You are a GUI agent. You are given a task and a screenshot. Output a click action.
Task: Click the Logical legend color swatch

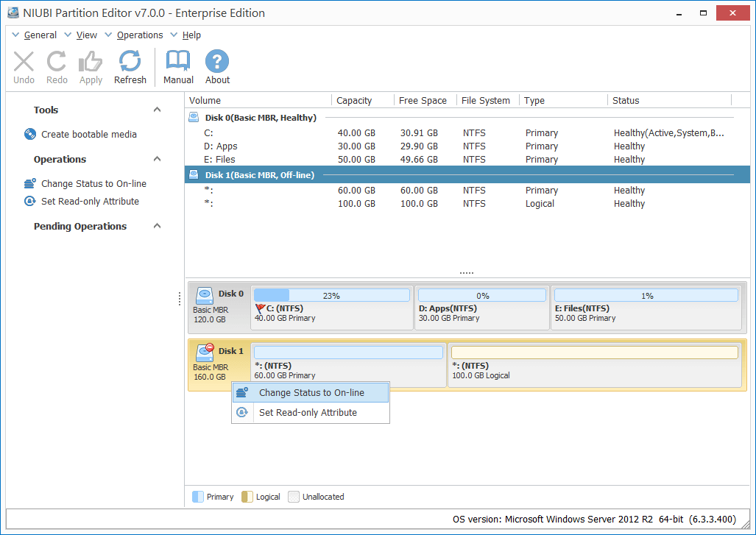(247, 497)
